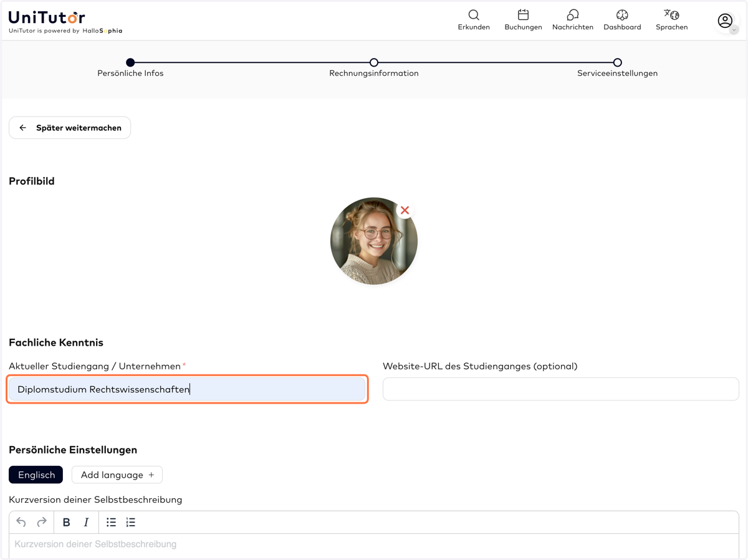Click the Profilbild heading
This screenshot has height=560, width=748.
click(32, 181)
